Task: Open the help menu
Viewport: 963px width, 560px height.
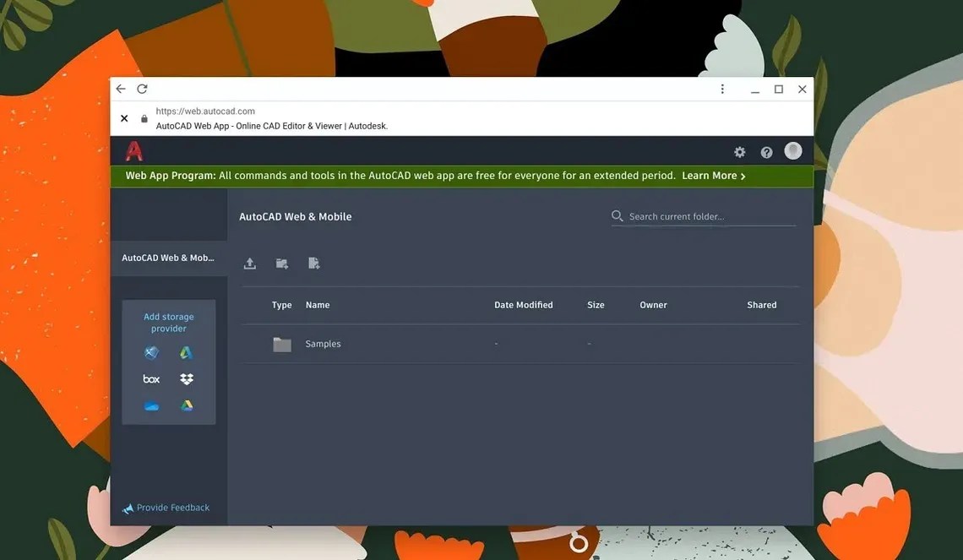Action: click(766, 151)
